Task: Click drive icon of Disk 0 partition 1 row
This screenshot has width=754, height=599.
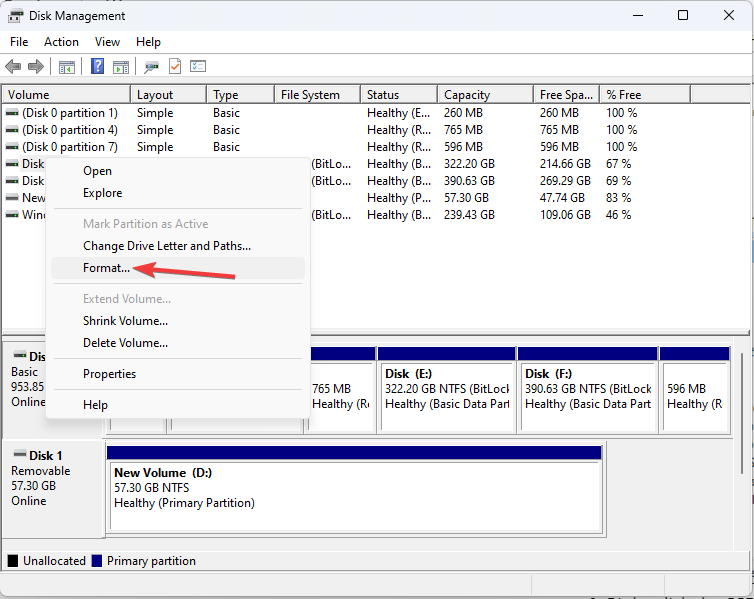Action: point(12,113)
